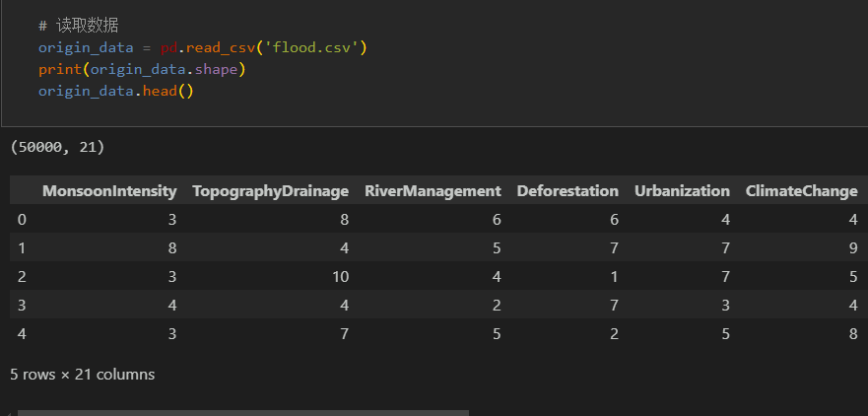Click the Chinese comment line in the code
This screenshot has width=868, height=416.
point(78,26)
